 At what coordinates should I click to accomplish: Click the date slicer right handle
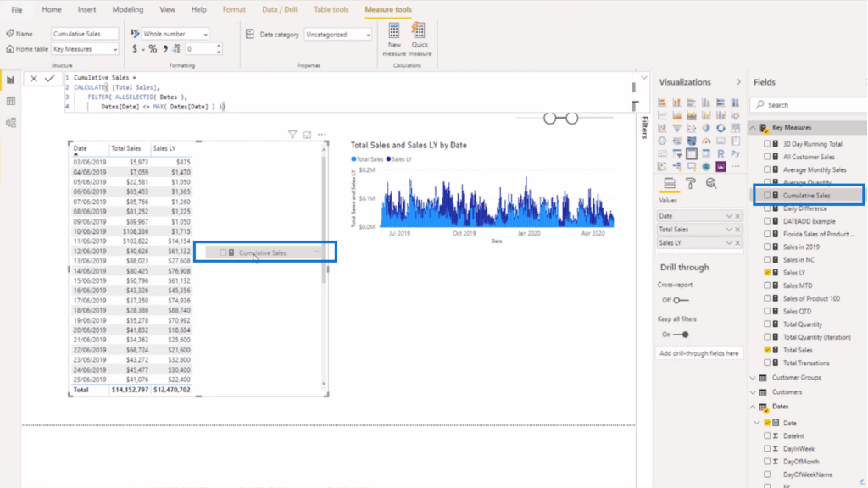[572, 118]
